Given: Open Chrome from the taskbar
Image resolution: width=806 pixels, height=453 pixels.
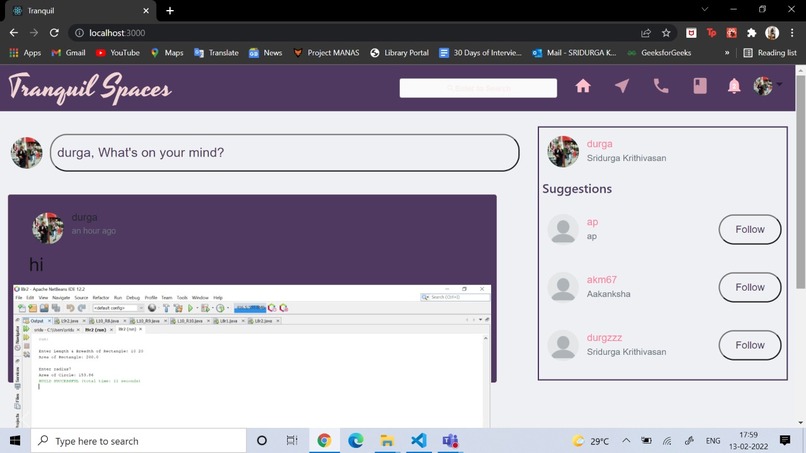Looking at the screenshot, I should [x=324, y=441].
